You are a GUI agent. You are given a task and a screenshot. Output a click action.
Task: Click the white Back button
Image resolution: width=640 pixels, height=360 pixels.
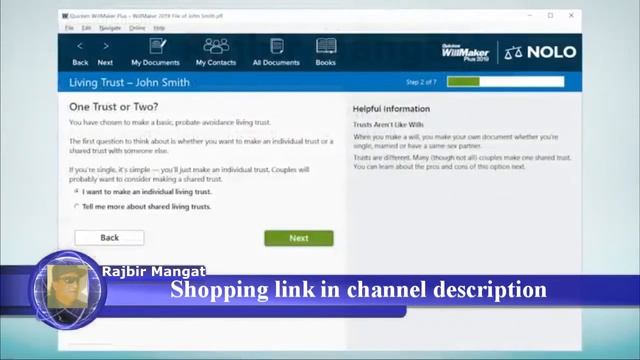click(x=109, y=238)
